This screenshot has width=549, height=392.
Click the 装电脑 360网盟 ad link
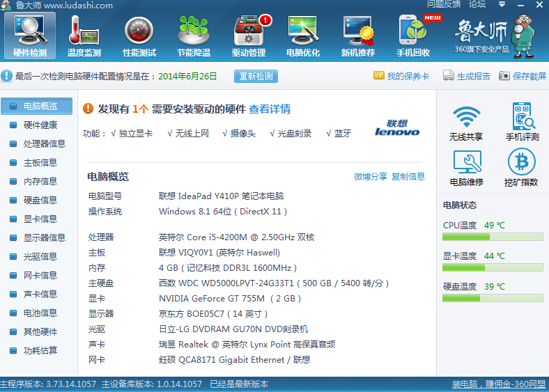[x=499, y=384]
